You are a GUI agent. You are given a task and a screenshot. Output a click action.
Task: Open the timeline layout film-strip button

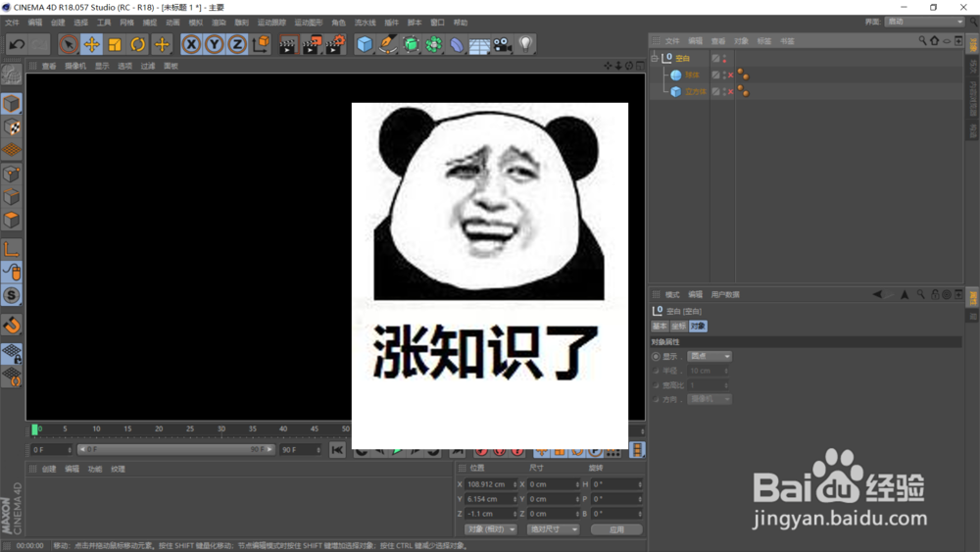pyautogui.click(x=637, y=450)
